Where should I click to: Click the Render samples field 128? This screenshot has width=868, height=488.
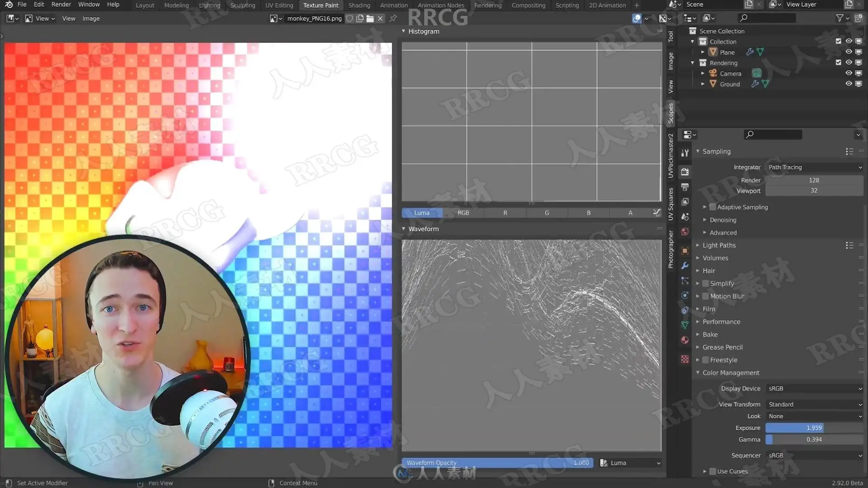(814, 180)
